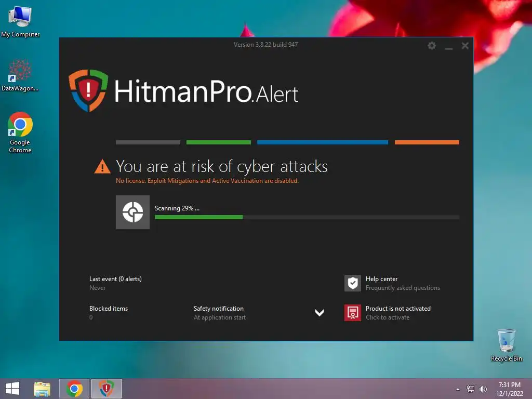Select the orange tab bar
Image resolution: width=532 pixels, height=399 pixels.
coord(427,142)
